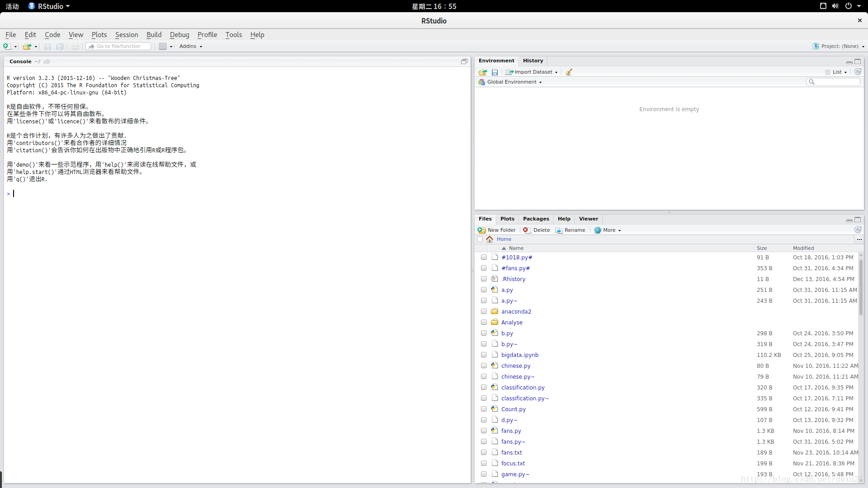Clear environment objects with broom icon
The height and width of the screenshot is (488, 868).
pyautogui.click(x=569, y=72)
